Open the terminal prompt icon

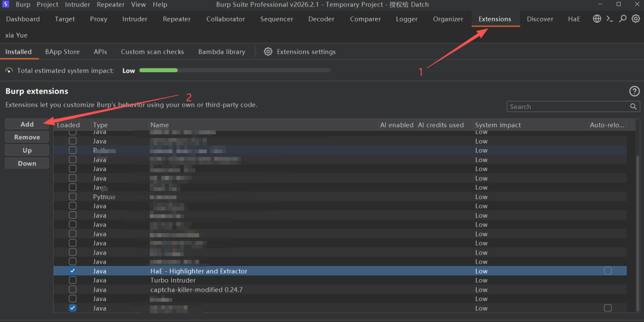[x=610, y=19]
